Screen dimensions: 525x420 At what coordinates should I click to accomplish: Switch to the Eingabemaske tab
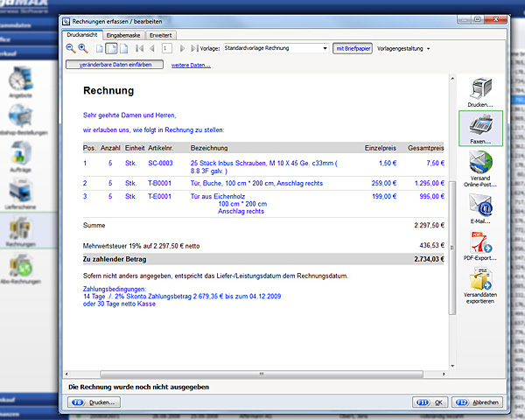pos(123,35)
